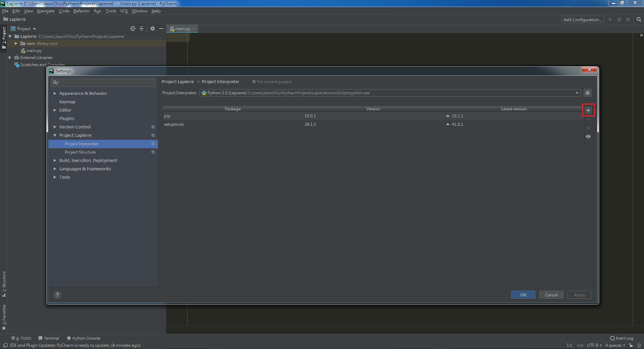The image size is (644, 349).
Task: Sort by Latest version column header
Action: click(514, 109)
